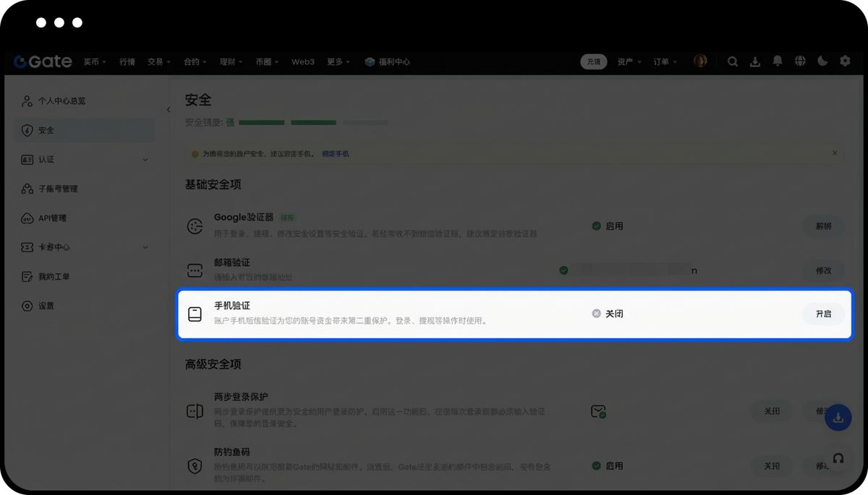The image size is (868, 495).
Task: Open the Web3 menu item
Action: 303,62
